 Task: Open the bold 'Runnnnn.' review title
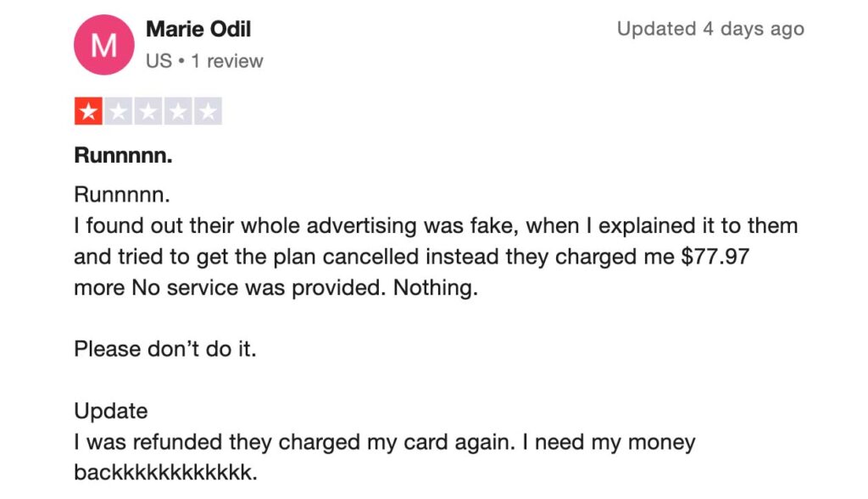pyautogui.click(x=124, y=155)
